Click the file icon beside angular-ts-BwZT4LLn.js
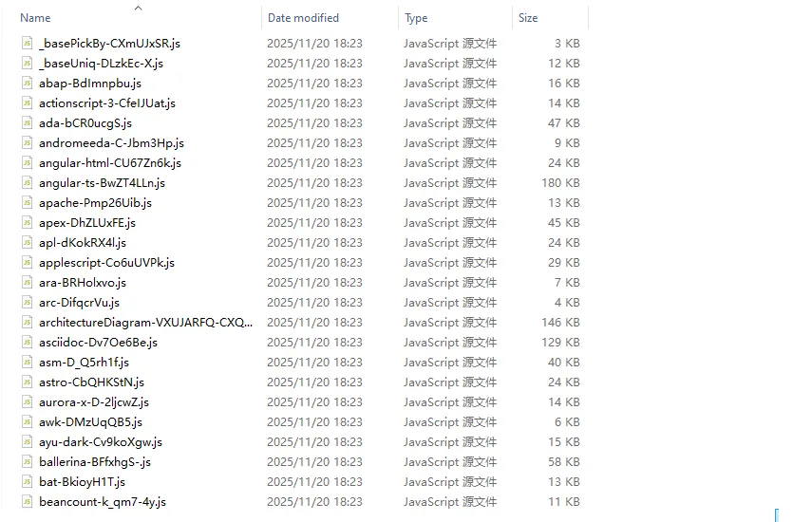812x522 pixels. 27,182
